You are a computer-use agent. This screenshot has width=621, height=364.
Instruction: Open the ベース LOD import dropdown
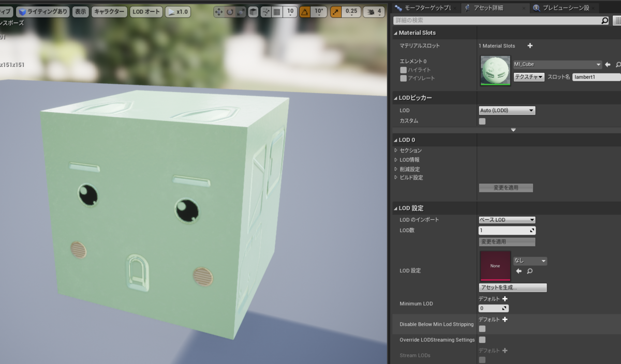(x=507, y=220)
